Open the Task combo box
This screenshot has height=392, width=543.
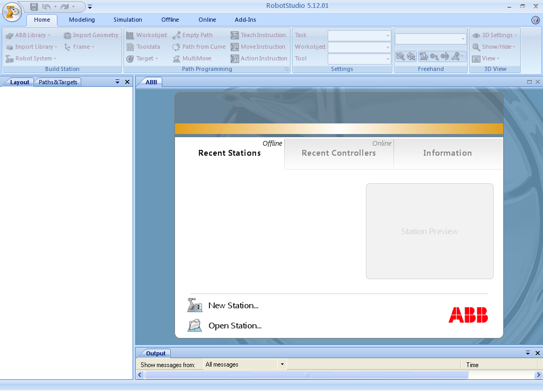coord(359,35)
